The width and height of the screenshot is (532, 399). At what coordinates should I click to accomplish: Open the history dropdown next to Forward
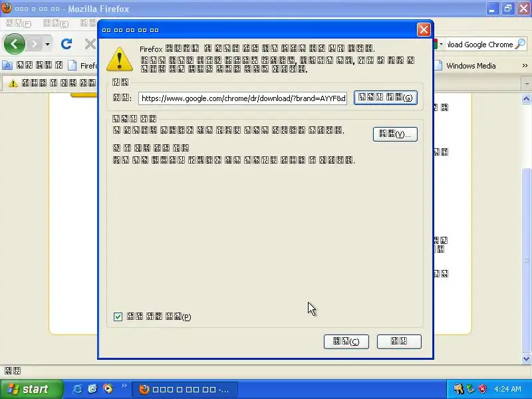click(x=47, y=44)
